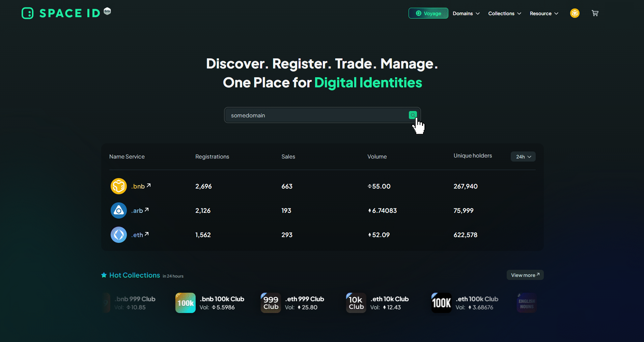Click the 622,578 unique holders value
The height and width of the screenshot is (342, 644).
pos(466,235)
